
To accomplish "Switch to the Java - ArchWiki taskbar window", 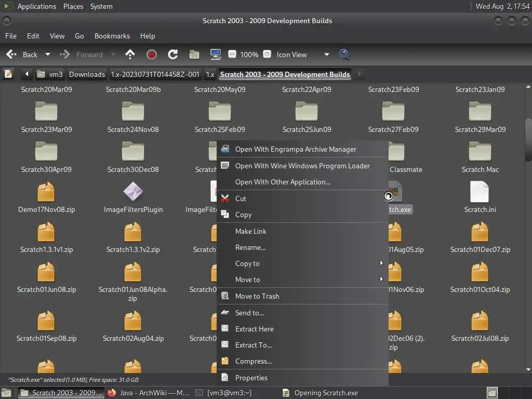I will (148, 393).
